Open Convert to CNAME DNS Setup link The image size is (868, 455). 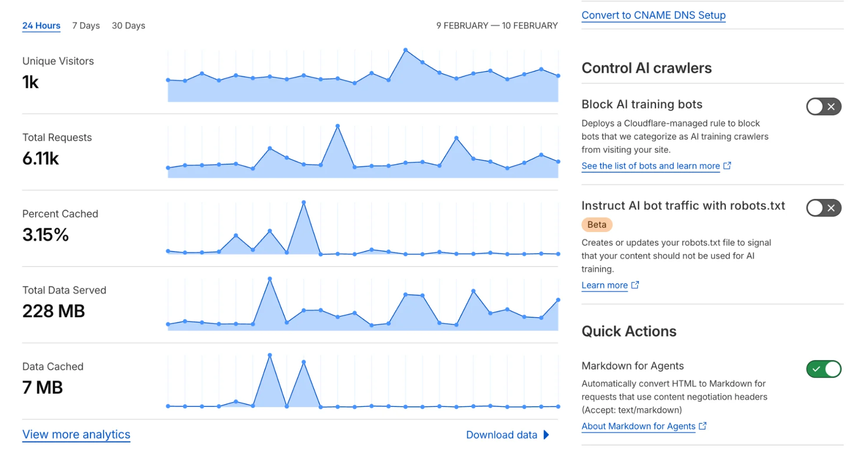(x=653, y=15)
